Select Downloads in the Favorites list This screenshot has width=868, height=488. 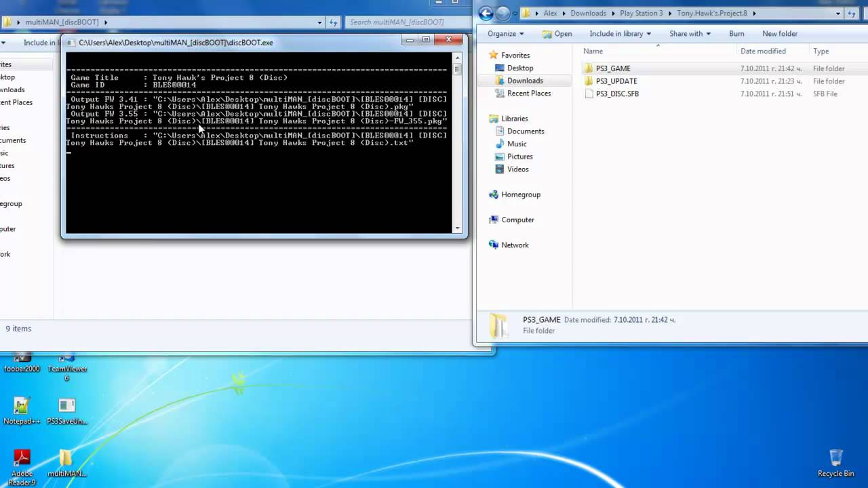coord(525,81)
